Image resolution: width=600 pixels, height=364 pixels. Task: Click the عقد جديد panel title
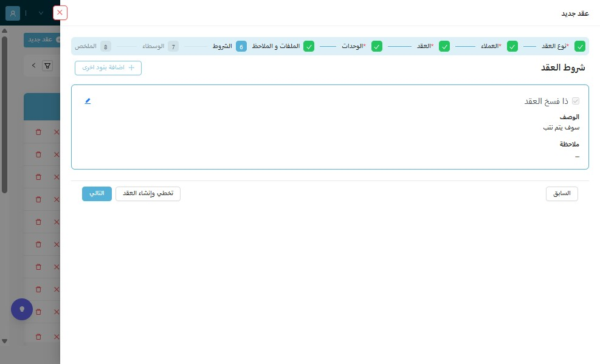click(x=574, y=14)
